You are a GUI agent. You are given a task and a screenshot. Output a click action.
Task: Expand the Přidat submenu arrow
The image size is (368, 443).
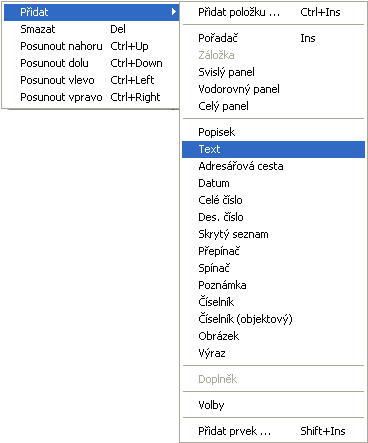coord(173,12)
